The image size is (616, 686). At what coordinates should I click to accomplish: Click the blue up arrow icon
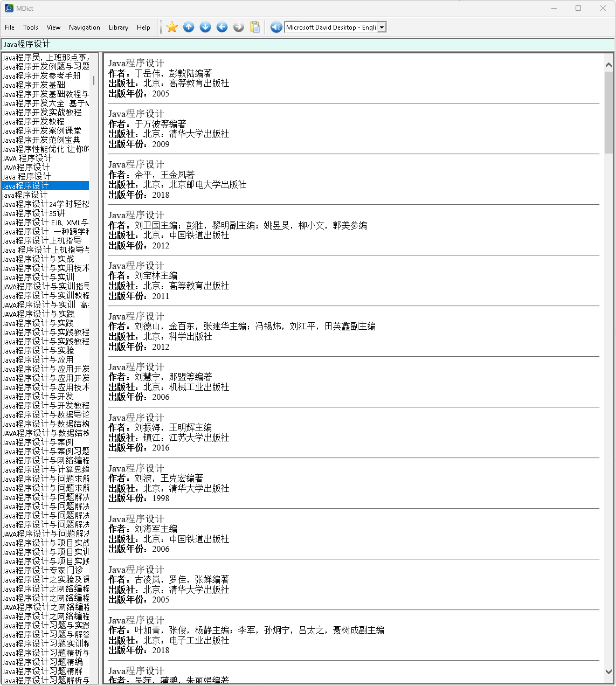(189, 27)
